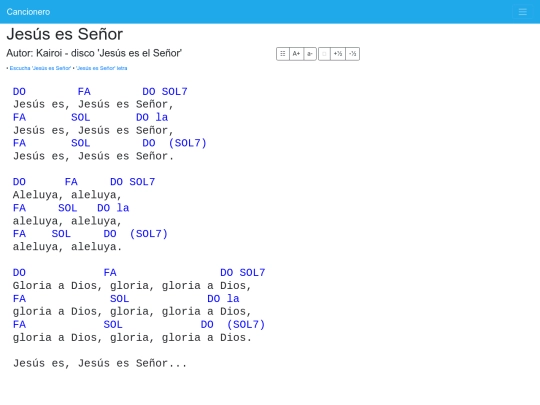Increase font size with A+ button
Viewport: 540px width, 405px height.
coord(296,54)
